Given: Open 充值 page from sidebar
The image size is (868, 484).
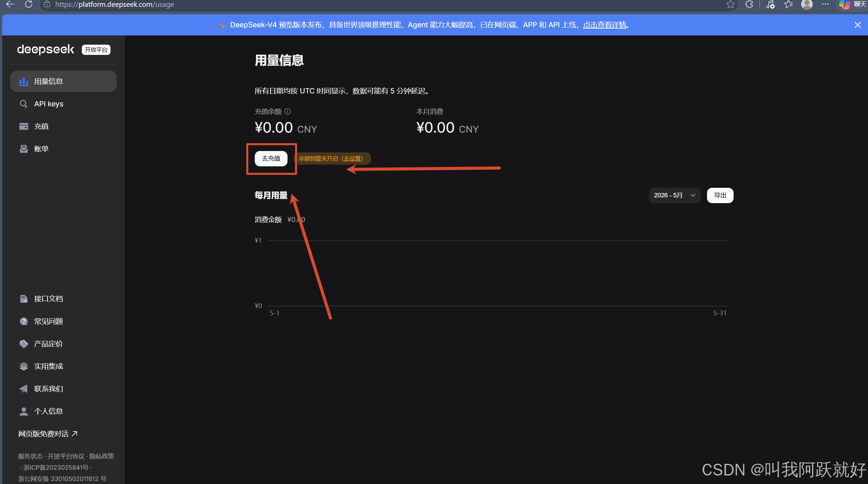Looking at the screenshot, I should (x=63, y=126).
